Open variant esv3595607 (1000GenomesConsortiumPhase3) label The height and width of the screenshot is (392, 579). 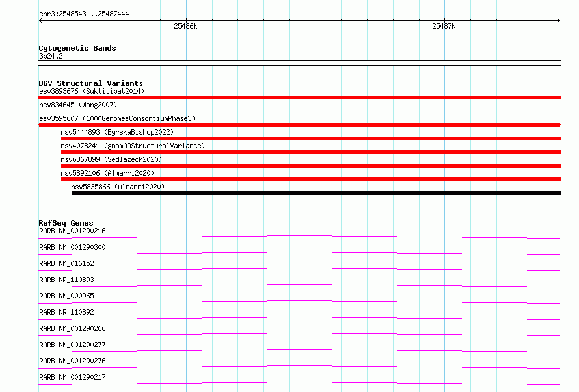click(117, 118)
